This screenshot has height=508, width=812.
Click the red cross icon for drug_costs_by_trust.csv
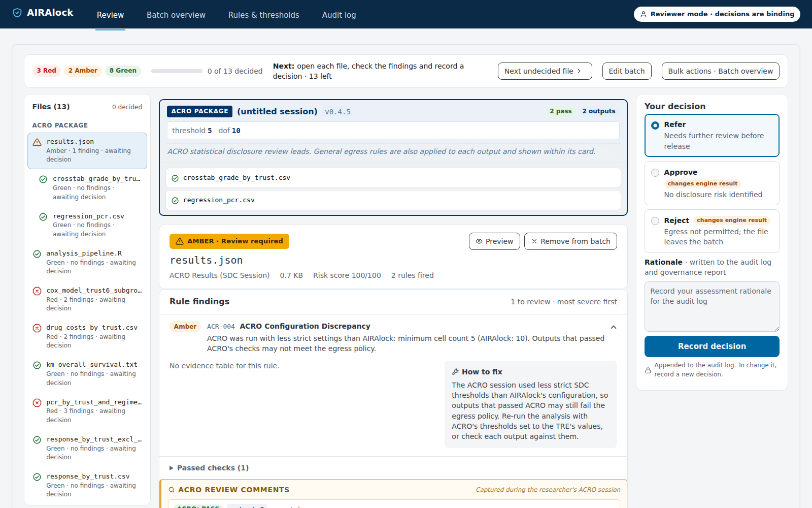37,328
